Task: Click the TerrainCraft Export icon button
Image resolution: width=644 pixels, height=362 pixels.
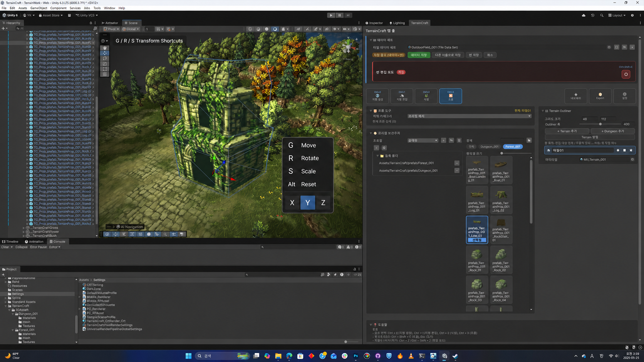Action: (600, 96)
